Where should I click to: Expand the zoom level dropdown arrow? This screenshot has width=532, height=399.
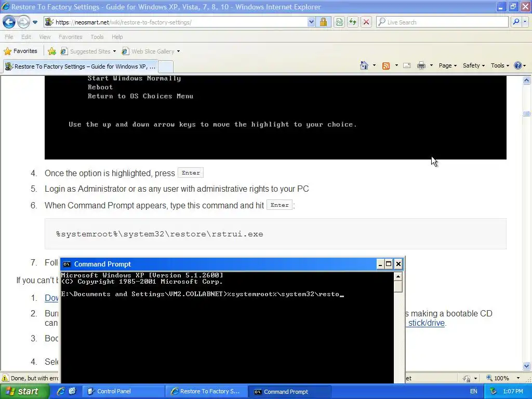[x=518, y=378]
